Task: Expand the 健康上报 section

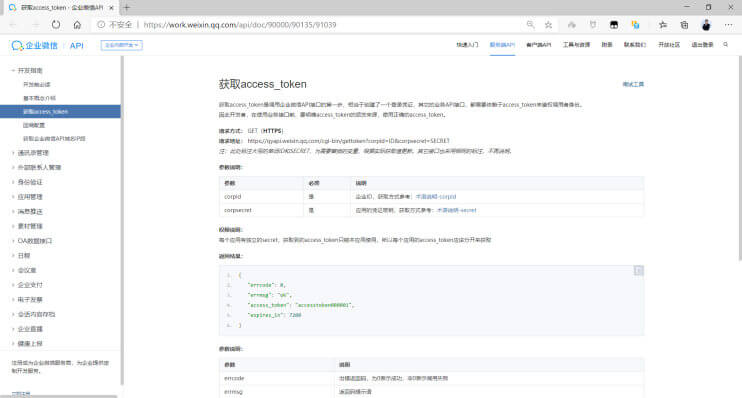Action: pos(13,344)
